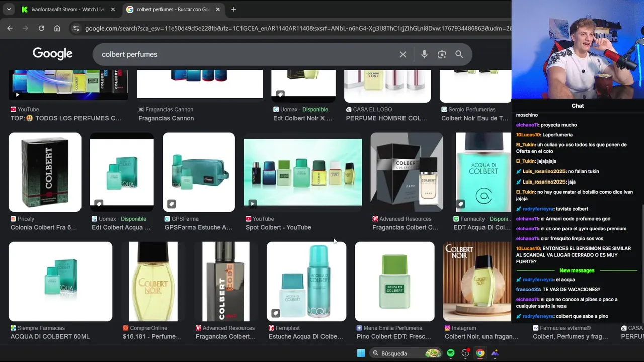Open Estuche Acqua Di Colbert Ferniplast thumbnail

click(306, 282)
